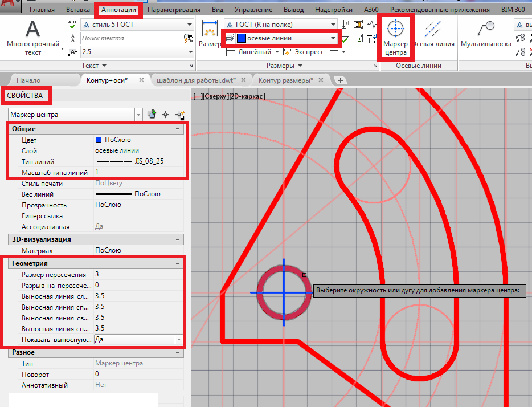Click the find text icon beside search field
This screenshot has height=407, width=532.
tap(189, 38)
